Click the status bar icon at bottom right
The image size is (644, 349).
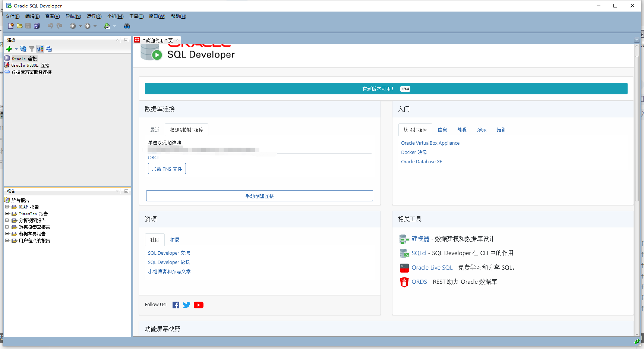[x=637, y=341]
